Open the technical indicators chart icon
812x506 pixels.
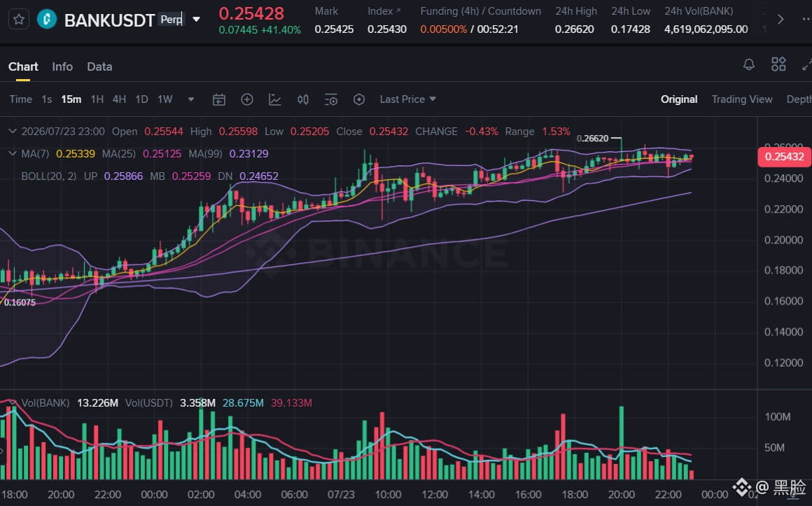click(275, 99)
